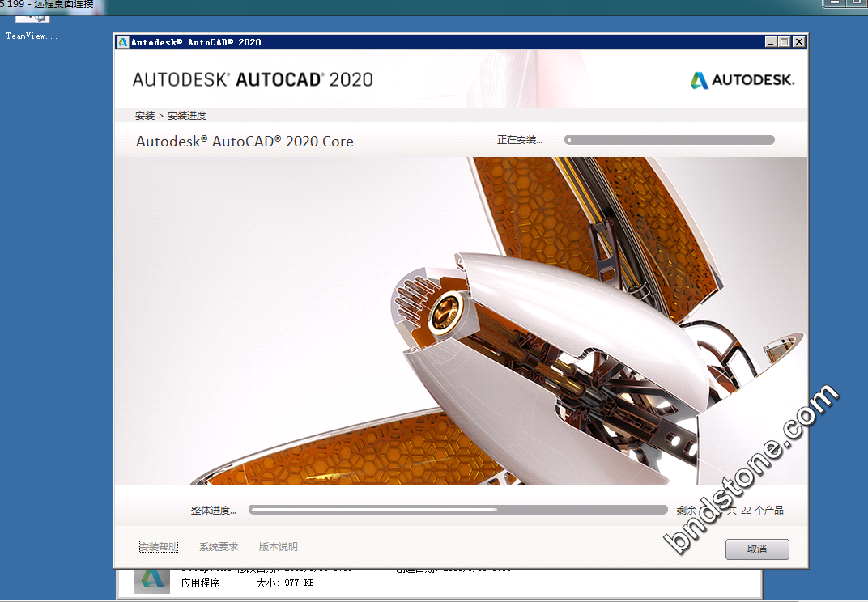Open the 版本说明 link

[x=278, y=547]
